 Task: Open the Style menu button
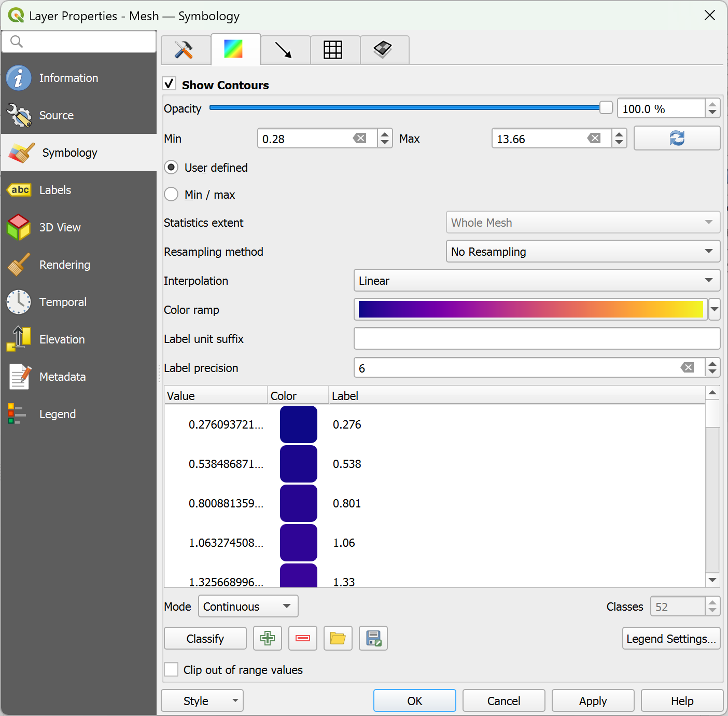click(202, 701)
